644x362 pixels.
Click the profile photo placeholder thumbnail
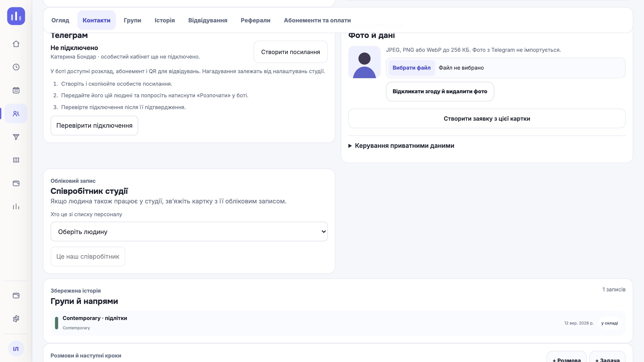[x=365, y=62]
